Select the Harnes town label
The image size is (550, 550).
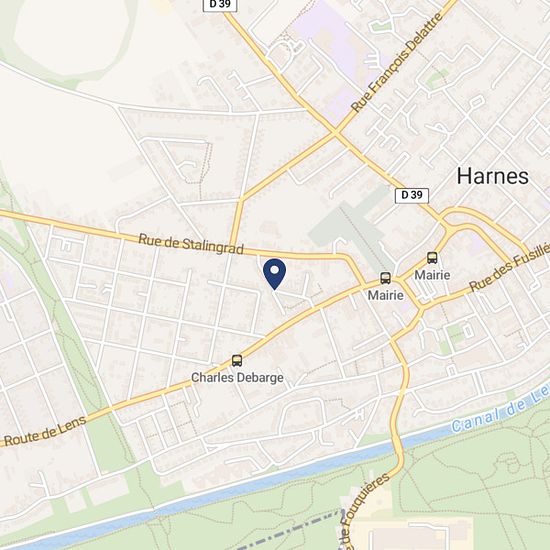[x=492, y=176]
